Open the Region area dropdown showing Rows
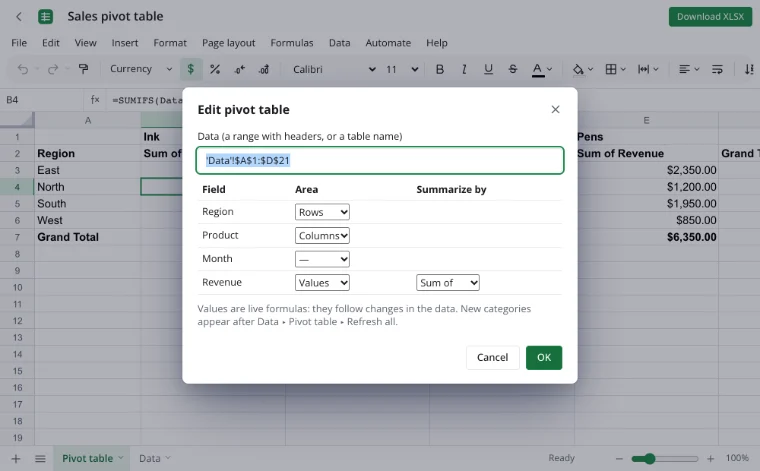This screenshot has width=760, height=471. (x=322, y=212)
